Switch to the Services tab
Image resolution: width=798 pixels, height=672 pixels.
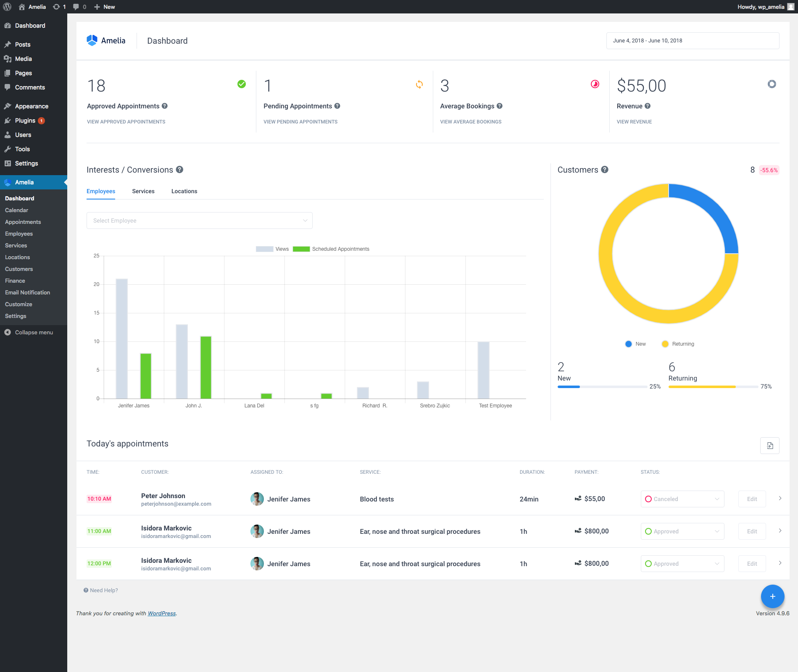pos(143,191)
